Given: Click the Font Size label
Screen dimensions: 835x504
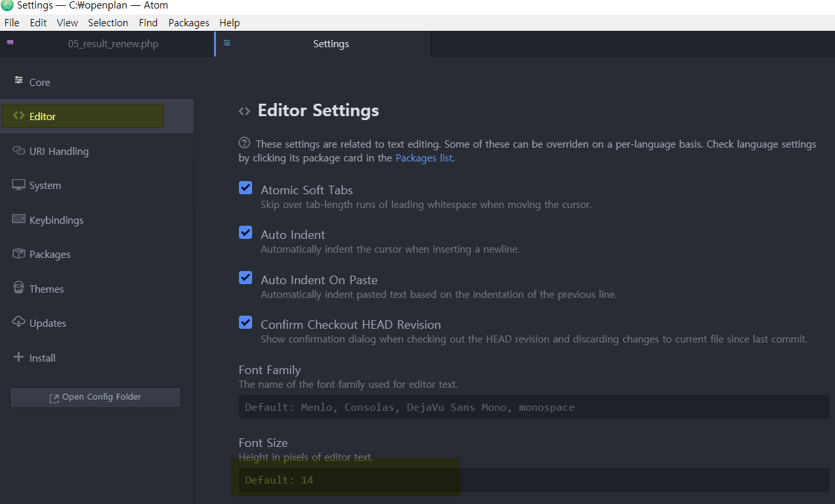Looking at the screenshot, I should point(263,442).
